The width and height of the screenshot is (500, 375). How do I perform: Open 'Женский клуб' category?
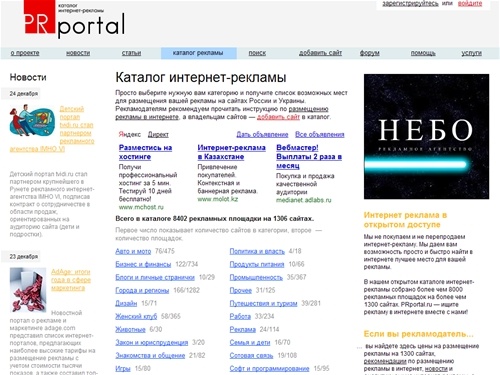pyautogui.click(x=136, y=317)
